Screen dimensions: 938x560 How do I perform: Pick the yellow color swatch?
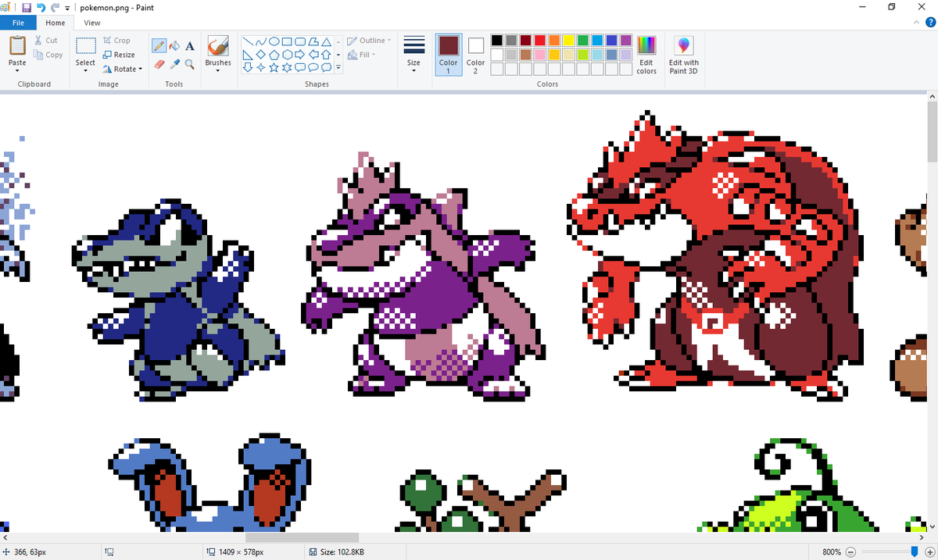(x=568, y=40)
